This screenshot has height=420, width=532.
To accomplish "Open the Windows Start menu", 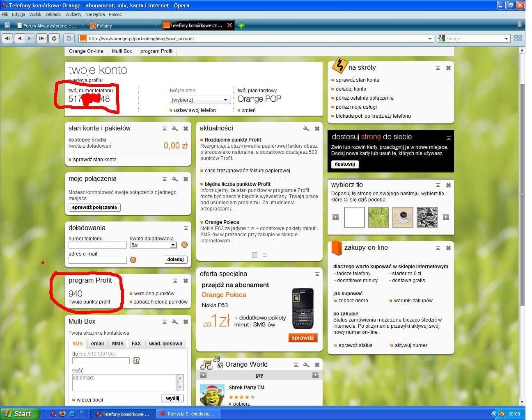I will (20, 414).
